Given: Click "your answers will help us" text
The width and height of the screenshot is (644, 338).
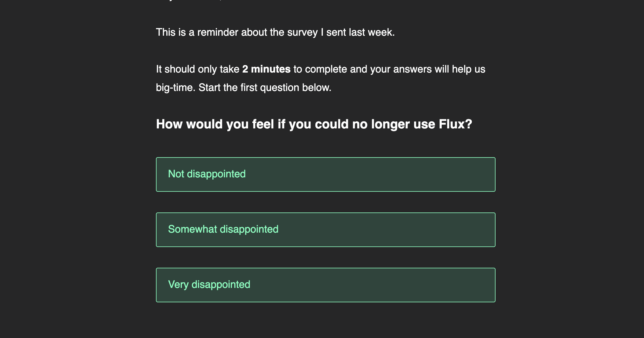Looking at the screenshot, I should coord(428,69).
